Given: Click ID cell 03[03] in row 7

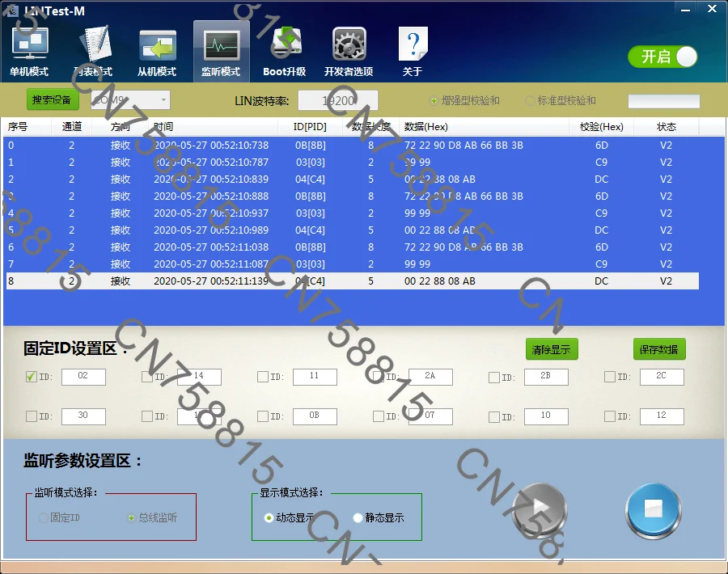Looking at the screenshot, I should pos(310,264).
